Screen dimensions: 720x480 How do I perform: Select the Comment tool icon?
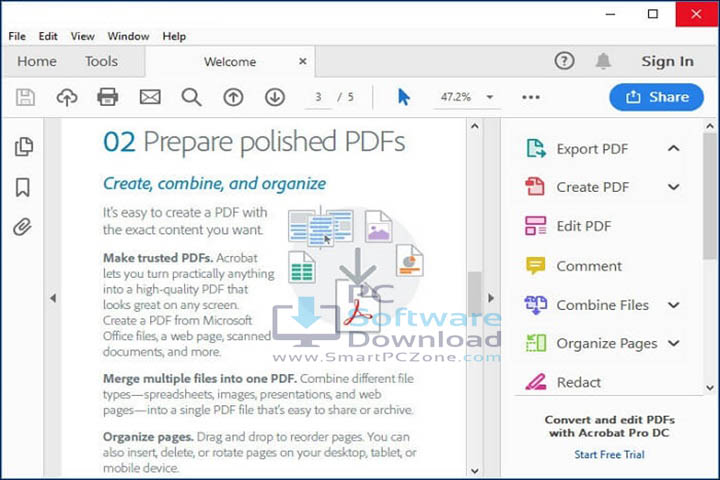point(535,265)
